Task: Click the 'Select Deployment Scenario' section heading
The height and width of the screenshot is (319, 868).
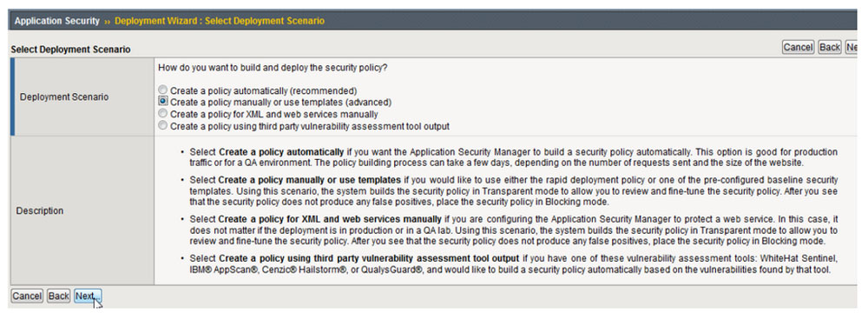Action: coord(71,50)
